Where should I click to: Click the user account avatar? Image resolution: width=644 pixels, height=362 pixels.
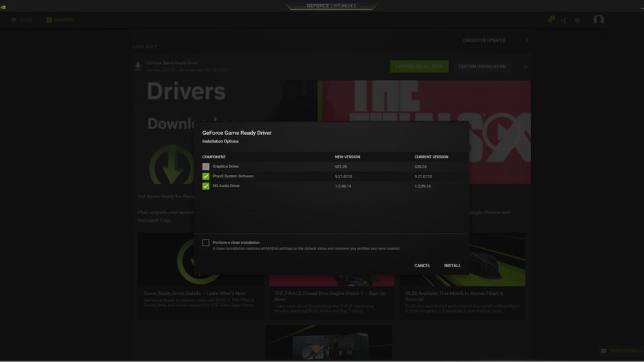click(x=598, y=19)
